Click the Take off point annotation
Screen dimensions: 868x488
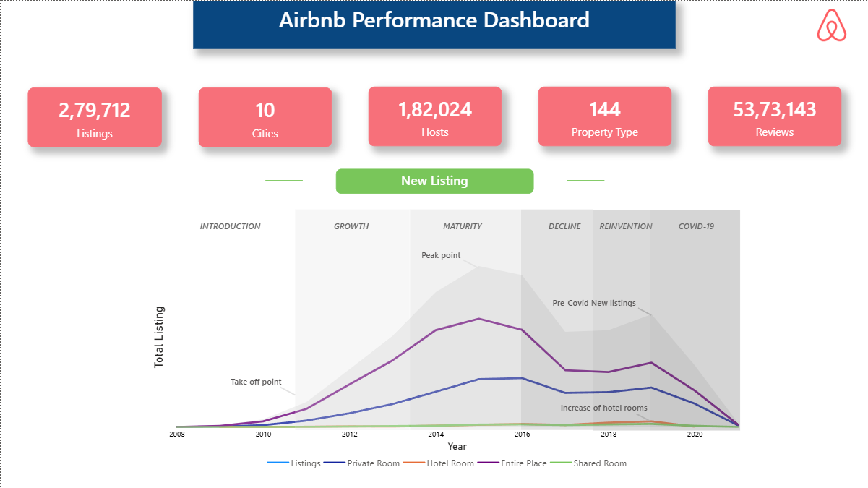256,382
